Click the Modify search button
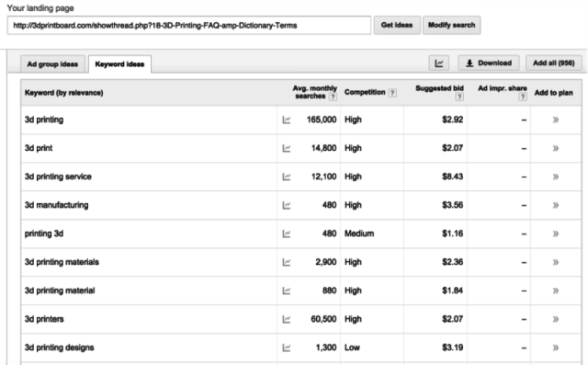This screenshot has width=588, height=365. tap(451, 25)
